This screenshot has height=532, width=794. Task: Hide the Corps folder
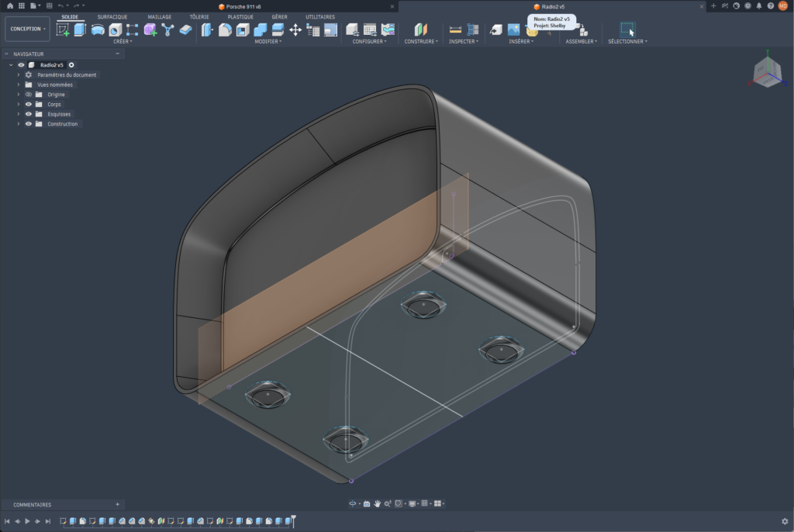click(29, 104)
